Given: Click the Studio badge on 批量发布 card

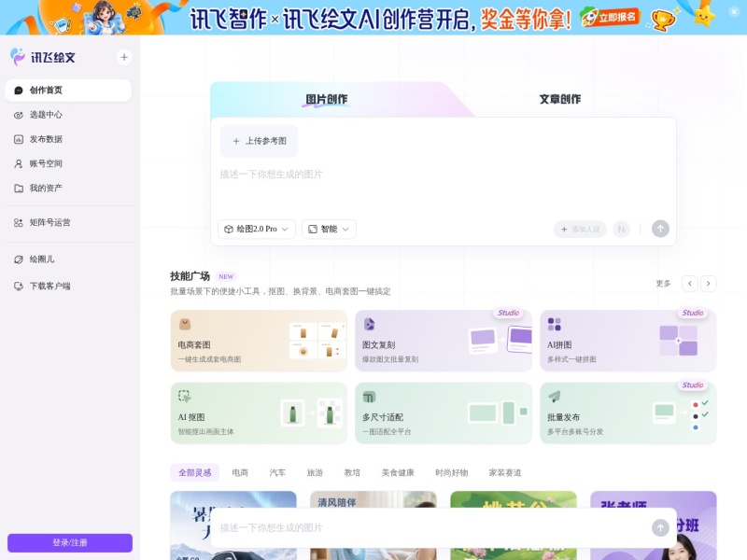Looking at the screenshot, I should click(693, 385).
